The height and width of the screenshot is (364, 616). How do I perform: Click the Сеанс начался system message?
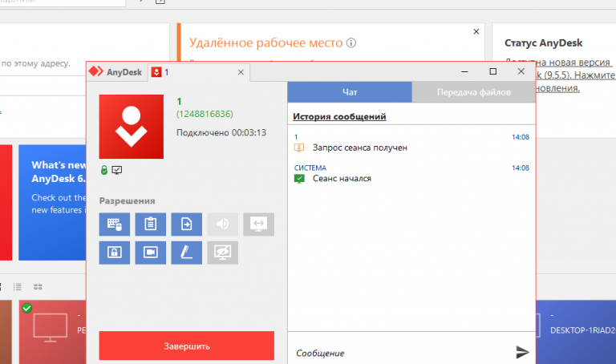coord(342,178)
